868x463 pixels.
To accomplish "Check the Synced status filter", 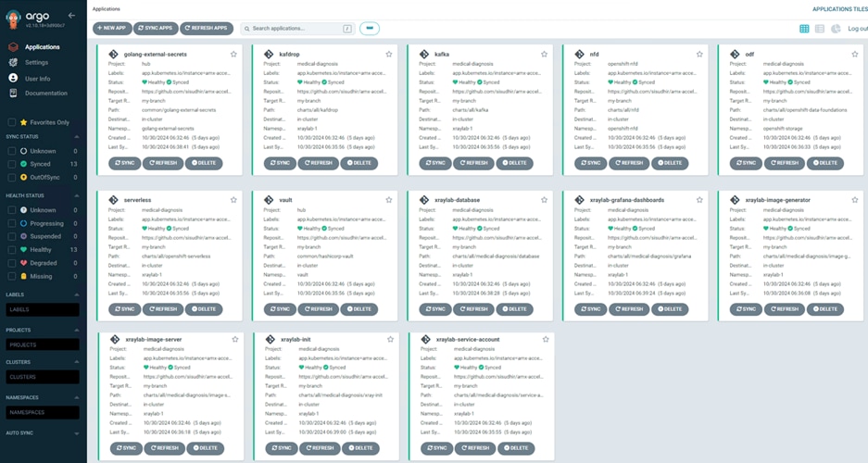I will [12, 164].
